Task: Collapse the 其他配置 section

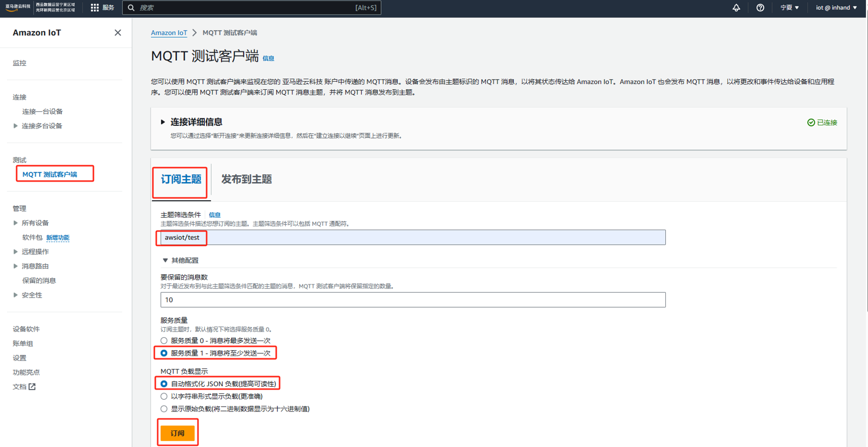Action: tap(165, 260)
